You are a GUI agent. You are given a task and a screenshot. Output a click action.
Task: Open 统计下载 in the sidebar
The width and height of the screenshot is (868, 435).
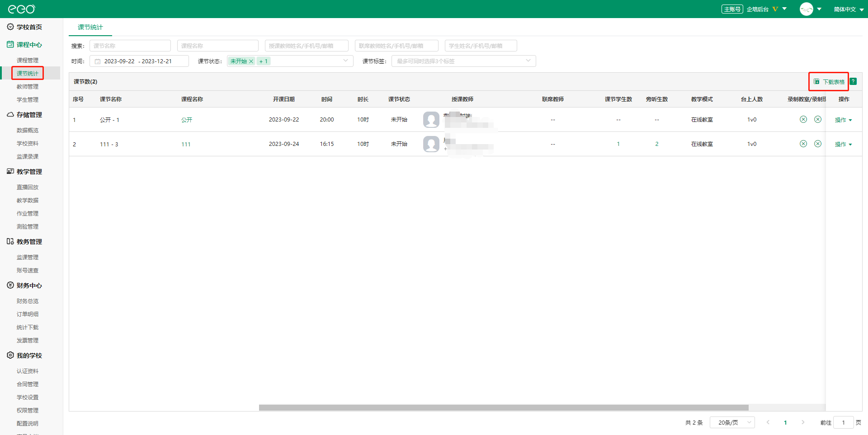(28, 327)
